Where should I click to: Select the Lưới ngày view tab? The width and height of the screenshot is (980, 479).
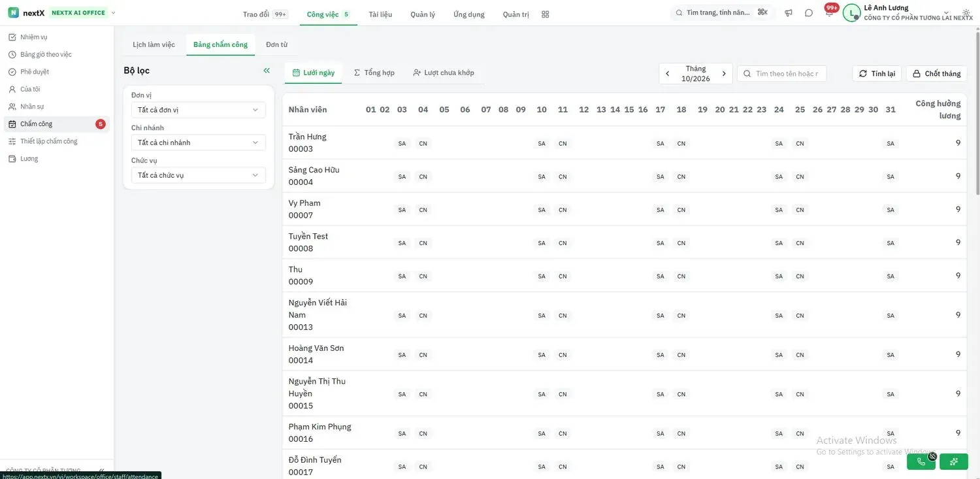[314, 73]
